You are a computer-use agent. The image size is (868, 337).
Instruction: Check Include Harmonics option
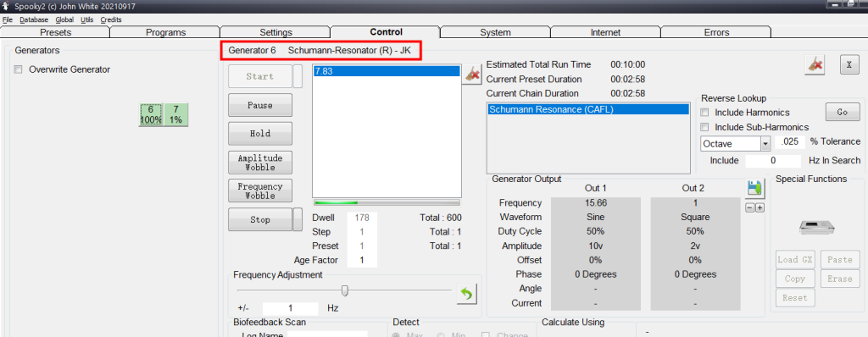click(x=704, y=113)
